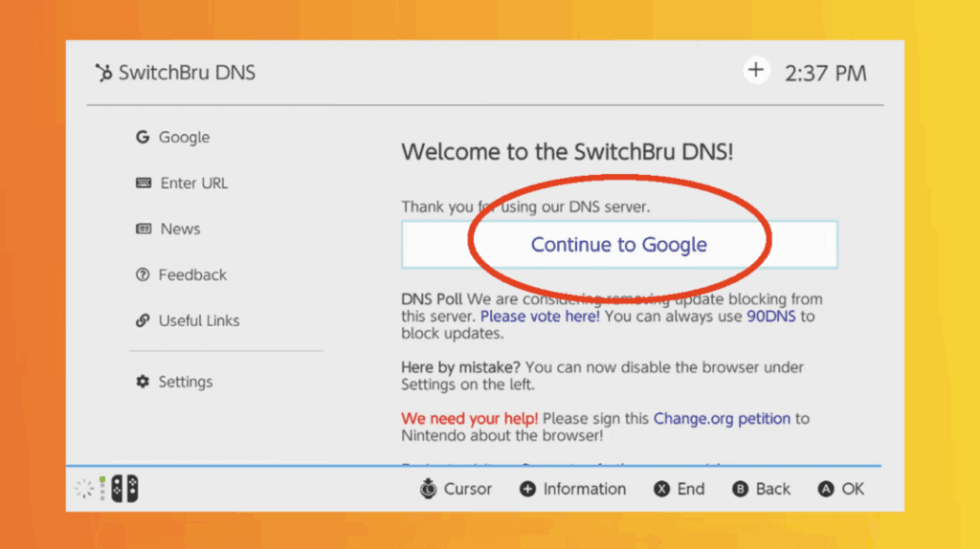Click the 'Here by mistake?' bold text
This screenshot has width=980, height=549.
pos(460,367)
